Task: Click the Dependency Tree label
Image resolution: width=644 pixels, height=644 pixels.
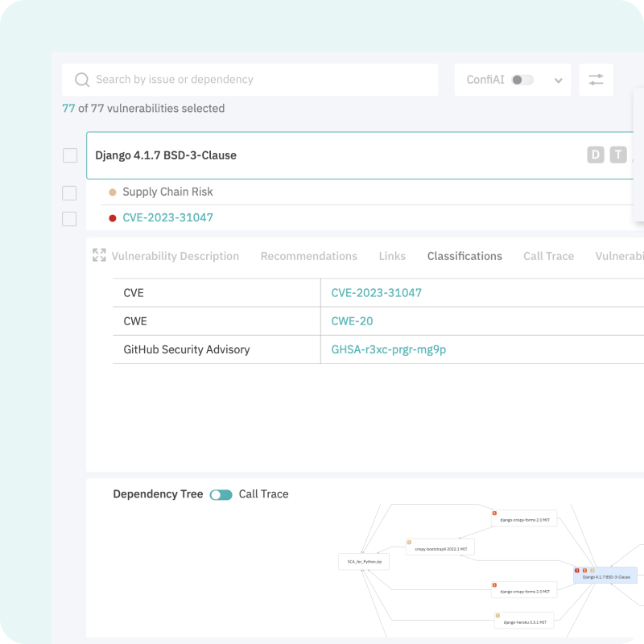Action: 158,494
